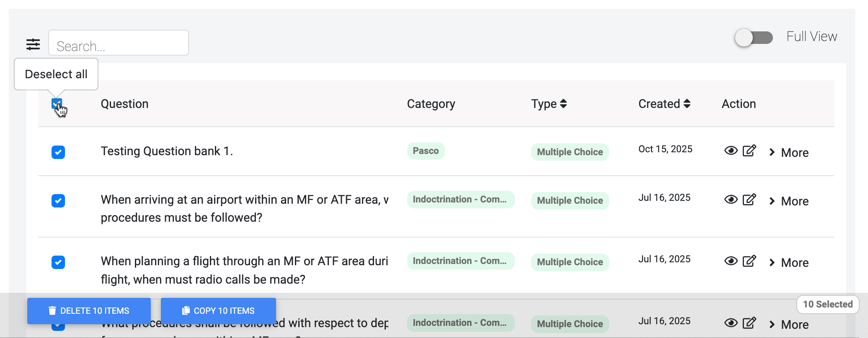The width and height of the screenshot is (868, 338).
Task: Edit the airport arrival MF/ATF question
Action: (x=749, y=199)
